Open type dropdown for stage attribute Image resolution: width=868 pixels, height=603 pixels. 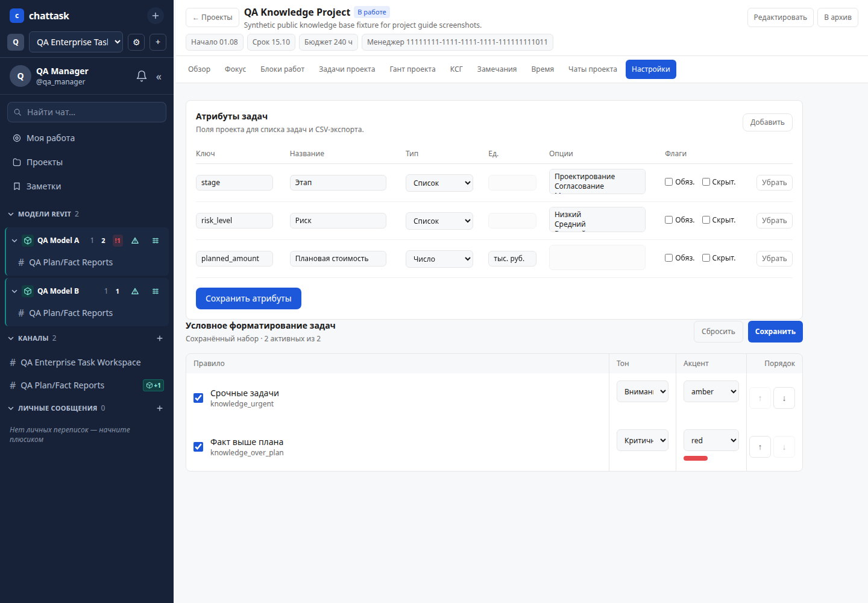click(439, 183)
